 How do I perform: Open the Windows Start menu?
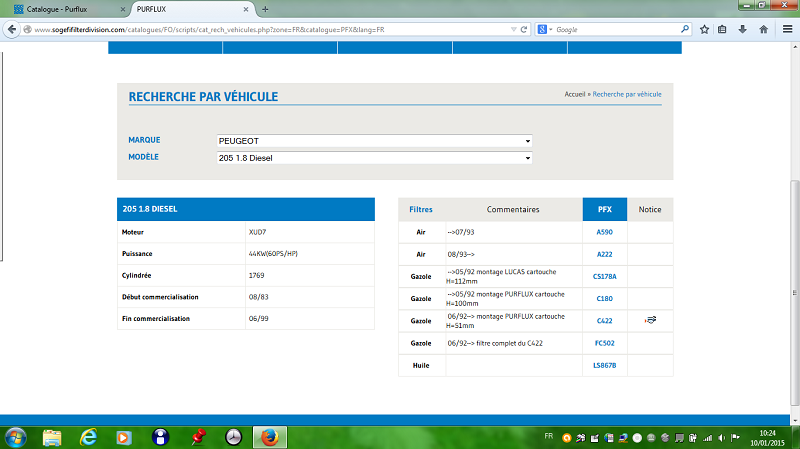(x=15, y=438)
